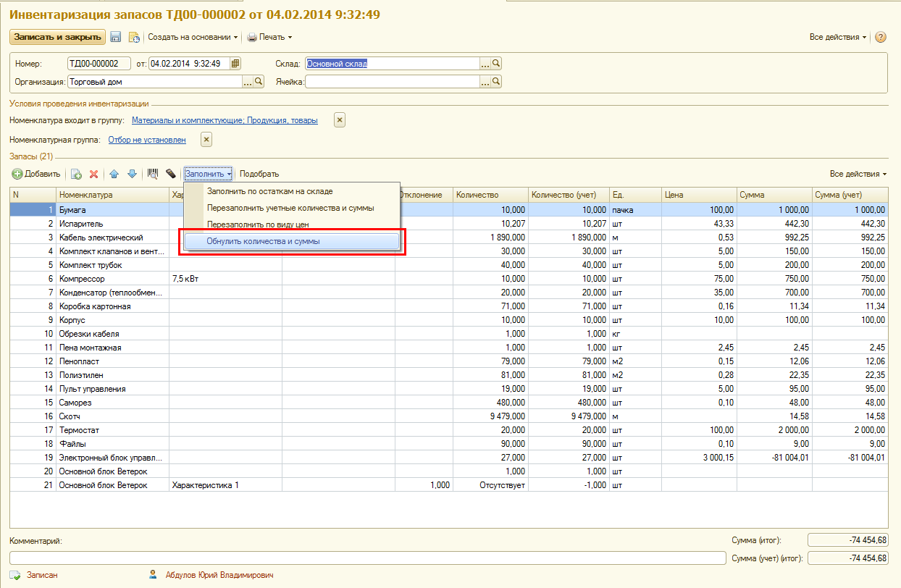The width and height of the screenshot is (901, 588).
Task: Select Обнулить количества и суммы menu item
Action: 263,241
